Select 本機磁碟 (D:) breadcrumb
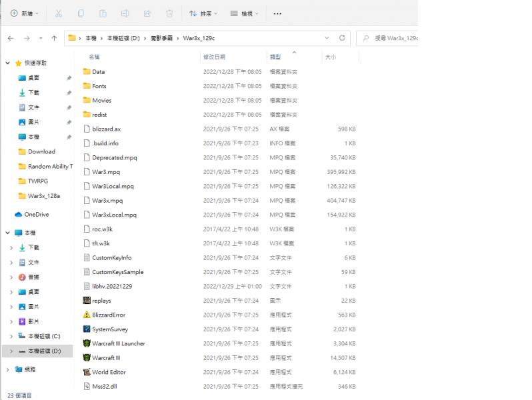This screenshot has height=400, width=532. (123, 38)
